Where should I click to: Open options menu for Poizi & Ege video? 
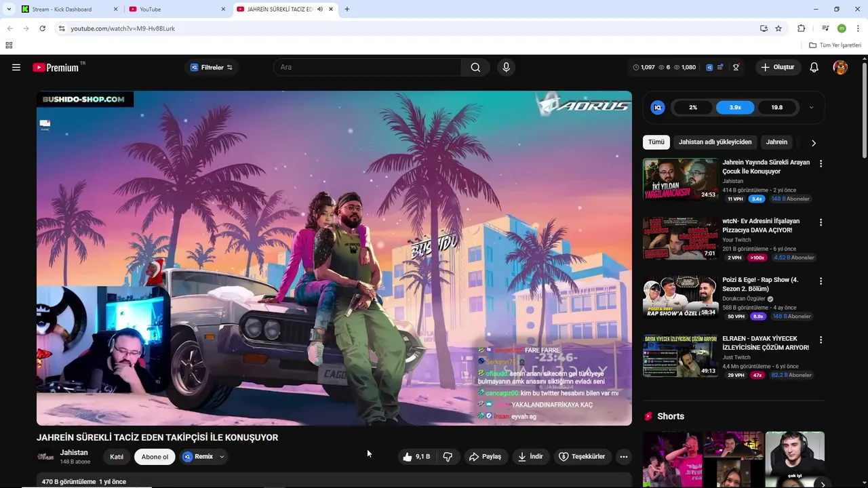(x=821, y=281)
